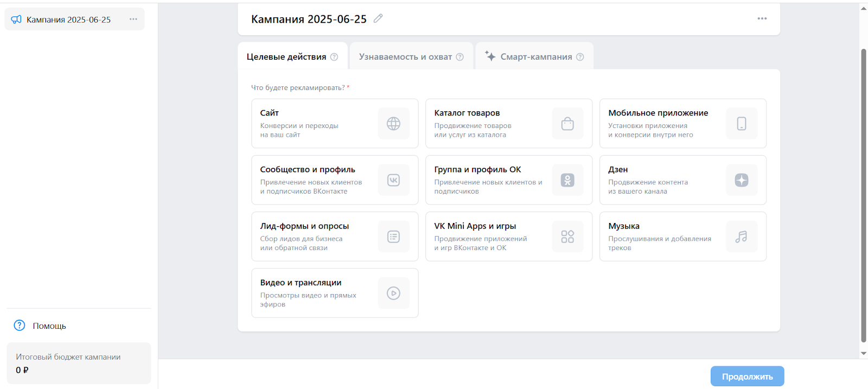
Task: Click the form list icon for Лид-формы и опросы
Action: tap(393, 237)
